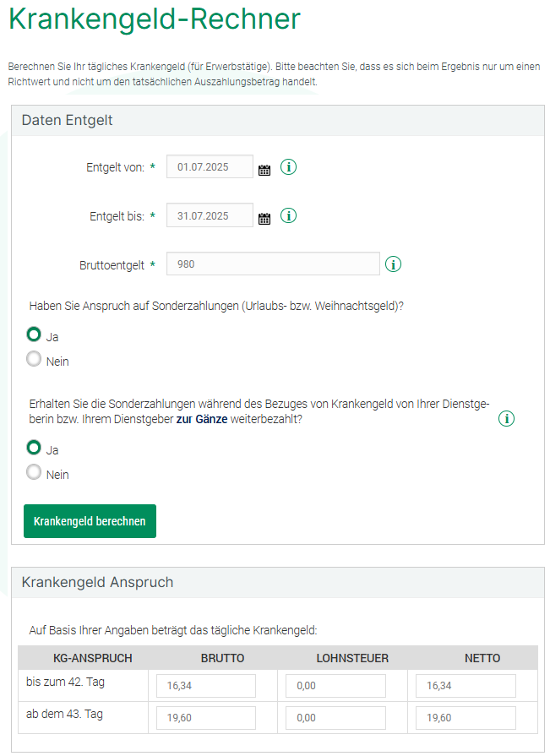Image resolution: width=550 pixels, height=756 pixels.
Task: Click into the Entgelt von date field
Action: [210, 167]
